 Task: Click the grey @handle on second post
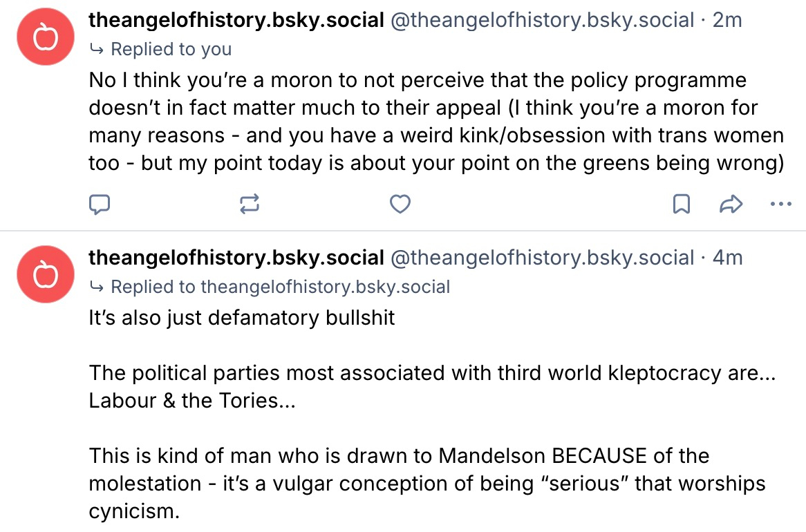(x=542, y=258)
